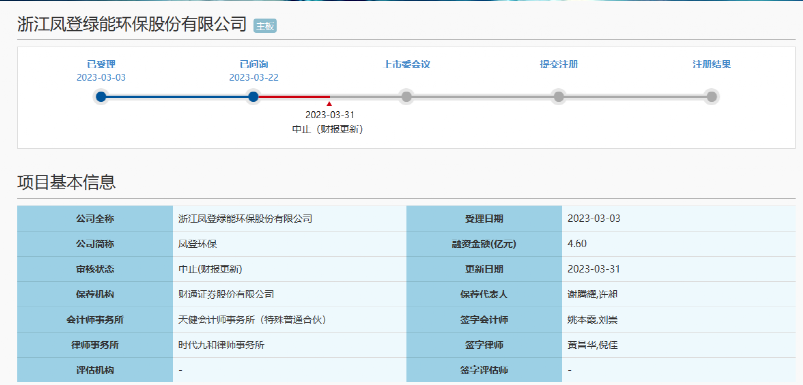Click the blue 已问询 timeline dot
This screenshot has height=385, width=803.
(253, 96)
